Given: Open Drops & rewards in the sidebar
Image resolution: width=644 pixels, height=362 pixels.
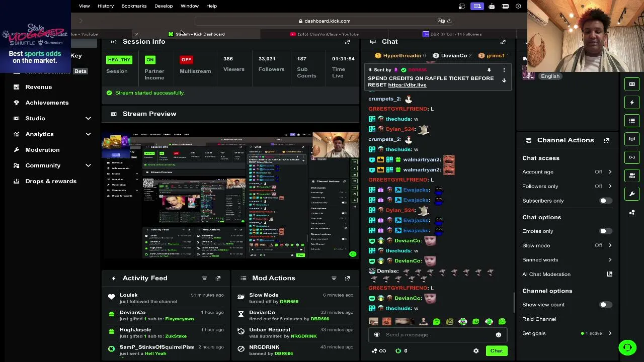Looking at the screenshot, I should pos(51,181).
